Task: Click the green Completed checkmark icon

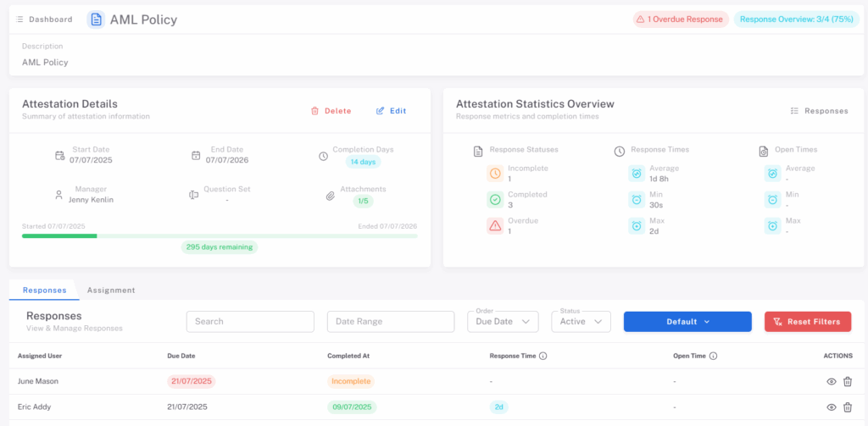Action: [x=495, y=199]
